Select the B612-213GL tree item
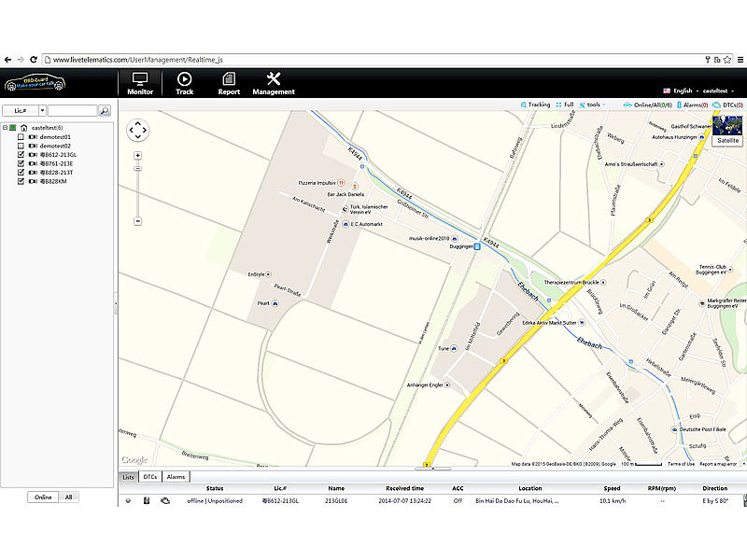The width and height of the screenshot is (747, 560). point(58,155)
